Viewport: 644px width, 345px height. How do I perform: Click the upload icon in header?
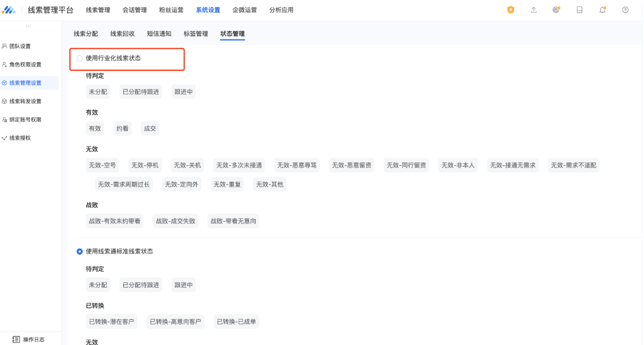tap(534, 10)
